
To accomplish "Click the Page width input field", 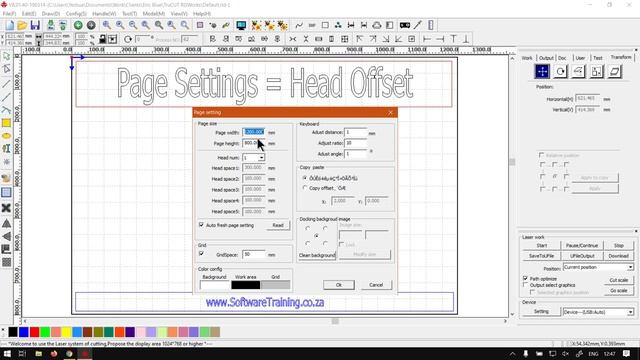I will pyautogui.click(x=253, y=132).
